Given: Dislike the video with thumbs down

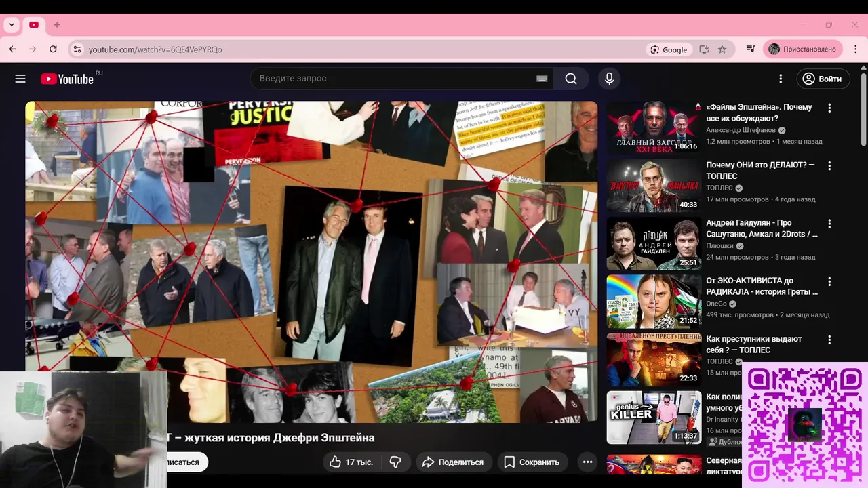Looking at the screenshot, I should (x=395, y=462).
